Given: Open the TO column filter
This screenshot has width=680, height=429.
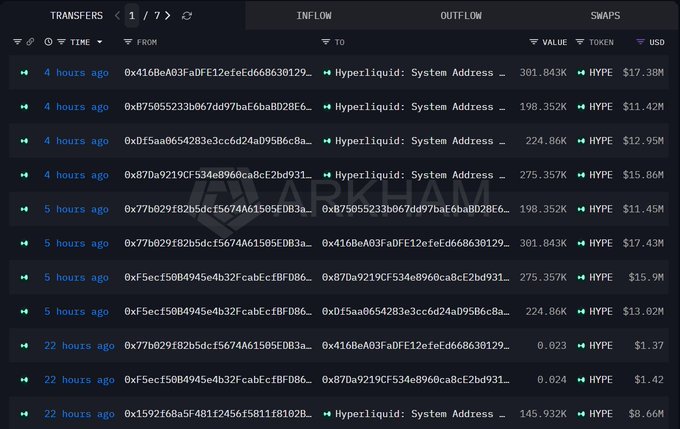Looking at the screenshot, I should click(326, 42).
